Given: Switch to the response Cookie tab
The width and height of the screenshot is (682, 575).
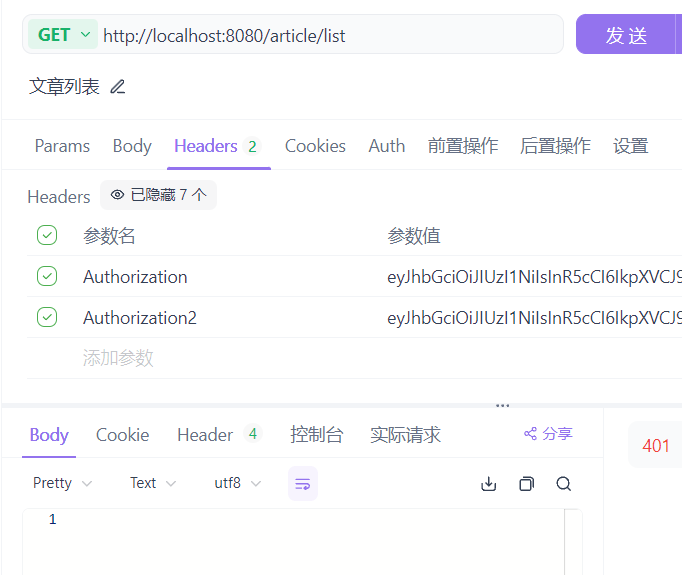Looking at the screenshot, I should tap(122, 435).
